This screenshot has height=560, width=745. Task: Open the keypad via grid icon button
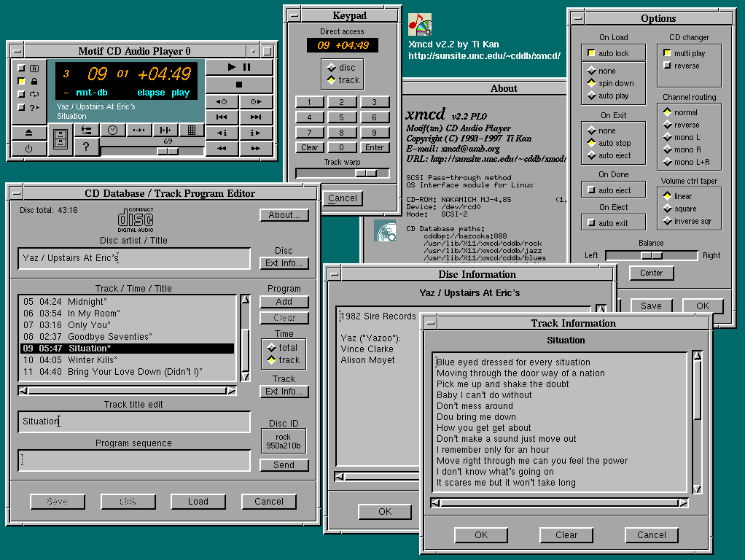[x=192, y=131]
